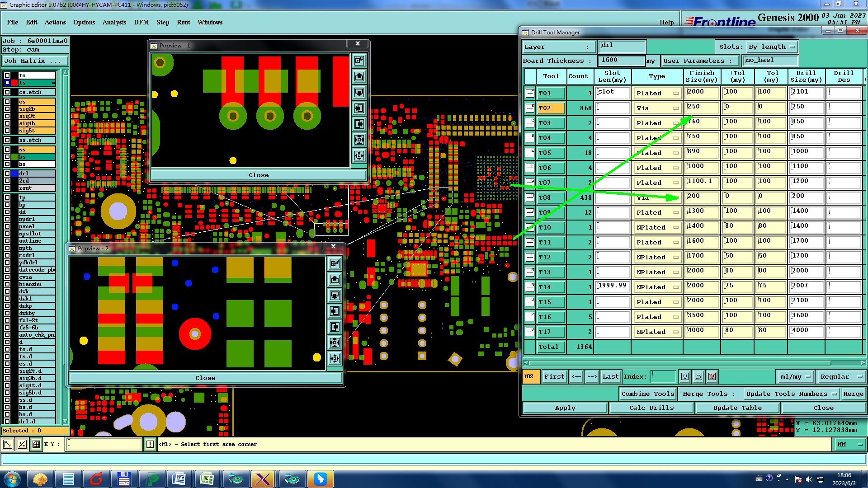
Task: Click the Job Matrix button
Action: (35, 61)
